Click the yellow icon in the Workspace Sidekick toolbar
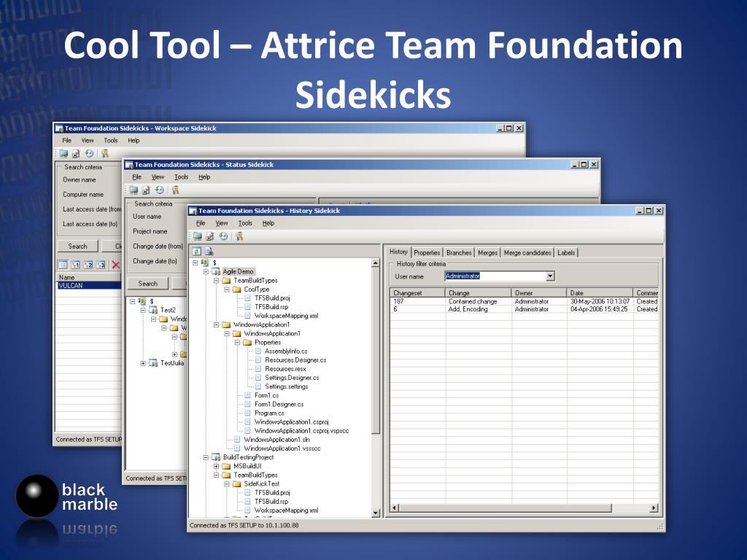Screen dimensions: 747x560 tap(105, 153)
